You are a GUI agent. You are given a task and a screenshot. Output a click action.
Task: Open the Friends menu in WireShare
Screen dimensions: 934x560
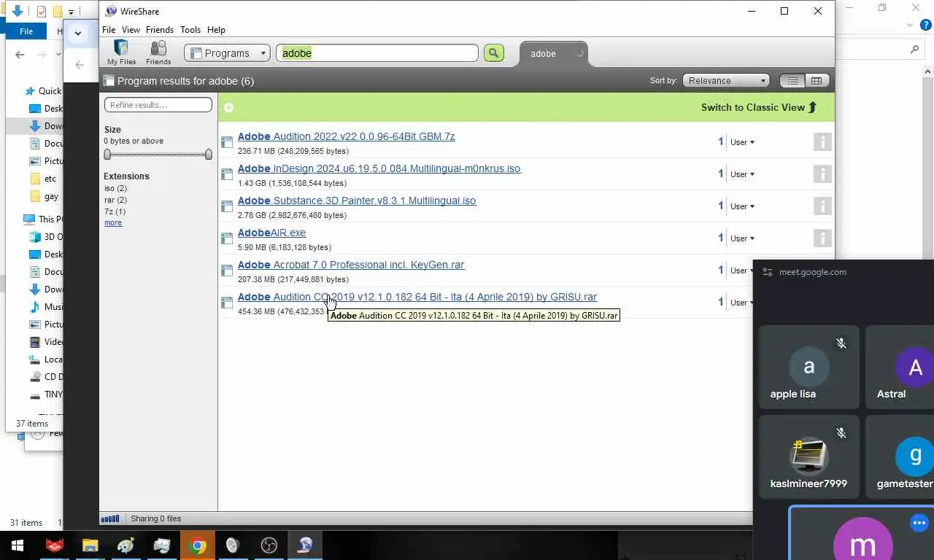[160, 30]
